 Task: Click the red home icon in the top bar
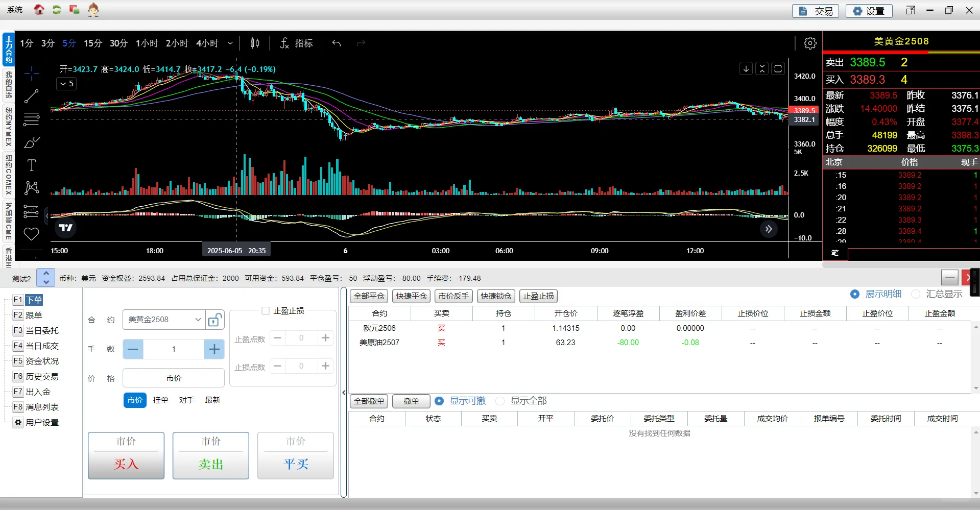click(x=39, y=10)
